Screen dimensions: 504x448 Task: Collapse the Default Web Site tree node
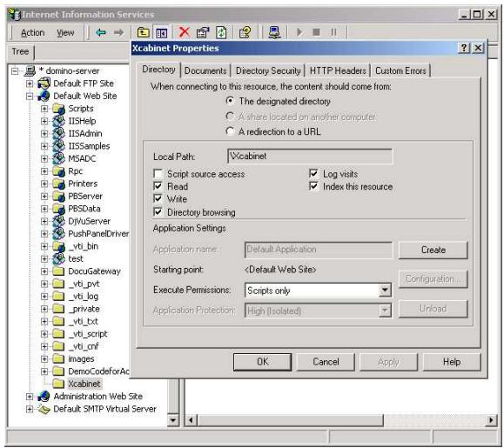pos(30,96)
